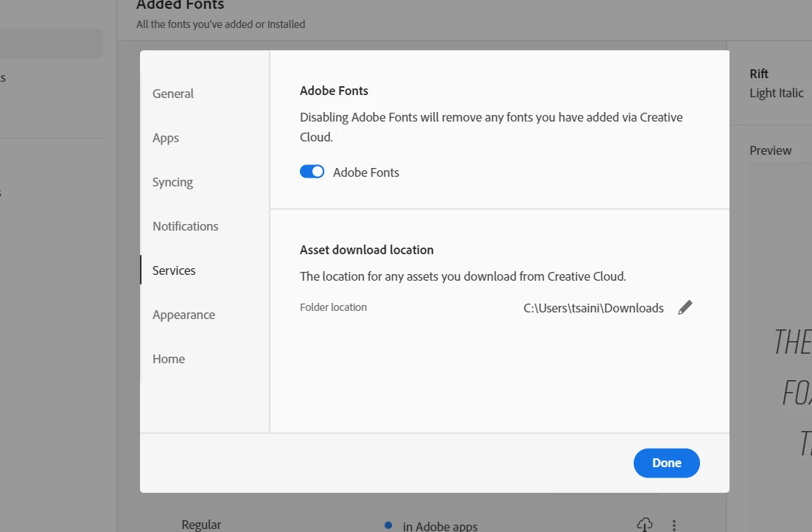
Task: Switch to the Home preferences tab
Action: [169, 359]
